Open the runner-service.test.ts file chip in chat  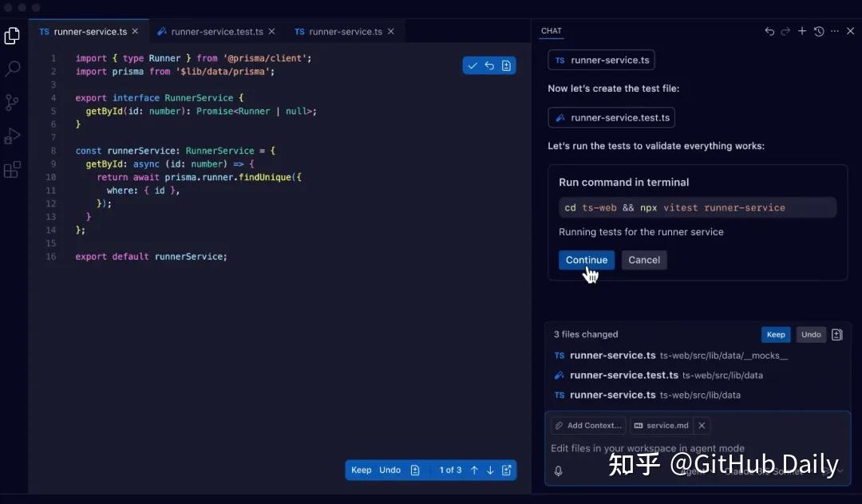[611, 117]
